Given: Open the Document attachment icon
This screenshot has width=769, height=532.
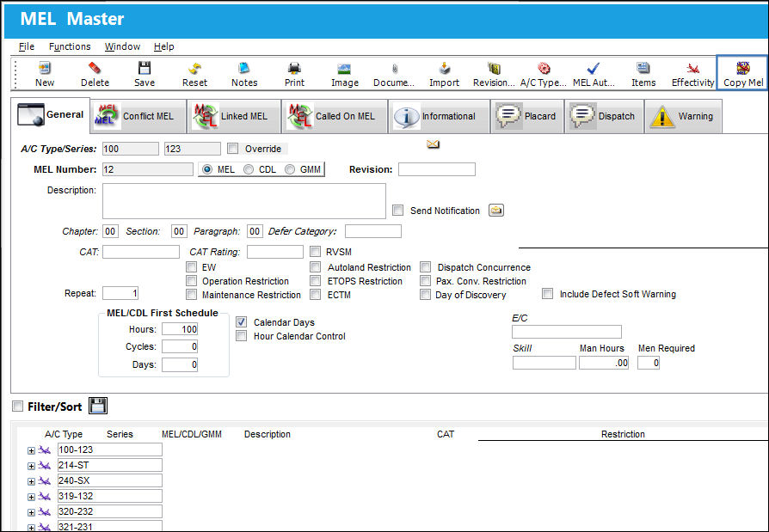Looking at the screenshot, I should [x=394, y=68].
